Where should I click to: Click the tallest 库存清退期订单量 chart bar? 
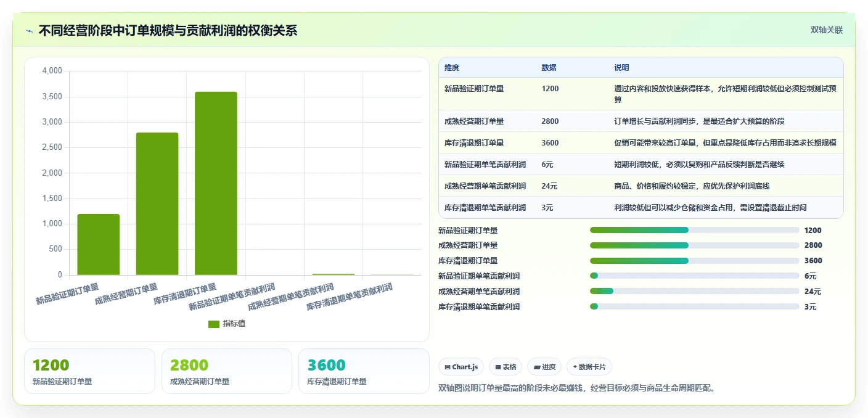(x=216, y=183)
